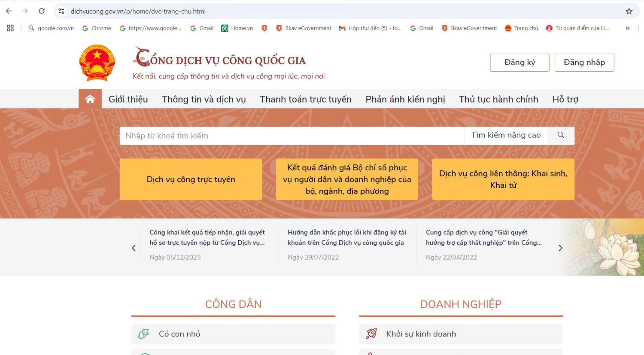Viewport: 644px width, 355px height.
Task: Open news Hướng dẫn khắc phục lỗi đăng ký
Action: pyautogui.click(x=347, y=237)
